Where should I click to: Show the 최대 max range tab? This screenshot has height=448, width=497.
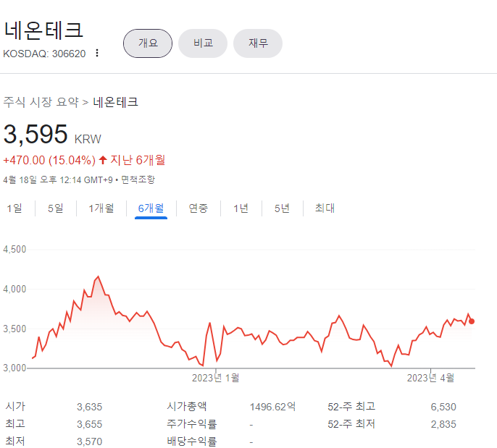325,208
